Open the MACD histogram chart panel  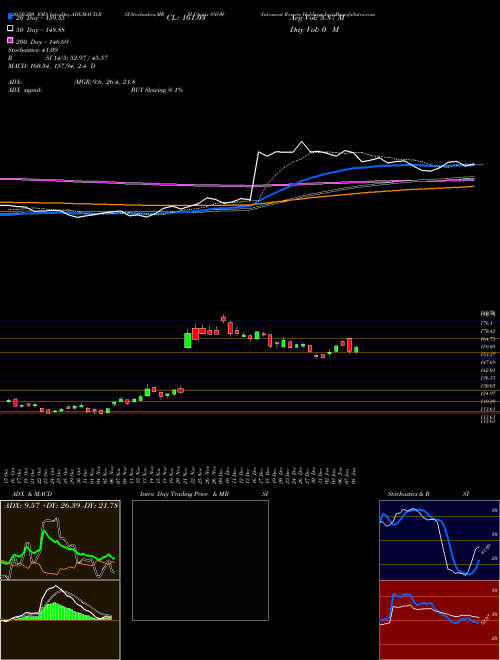pyautogui.click(x=60, y=620)
